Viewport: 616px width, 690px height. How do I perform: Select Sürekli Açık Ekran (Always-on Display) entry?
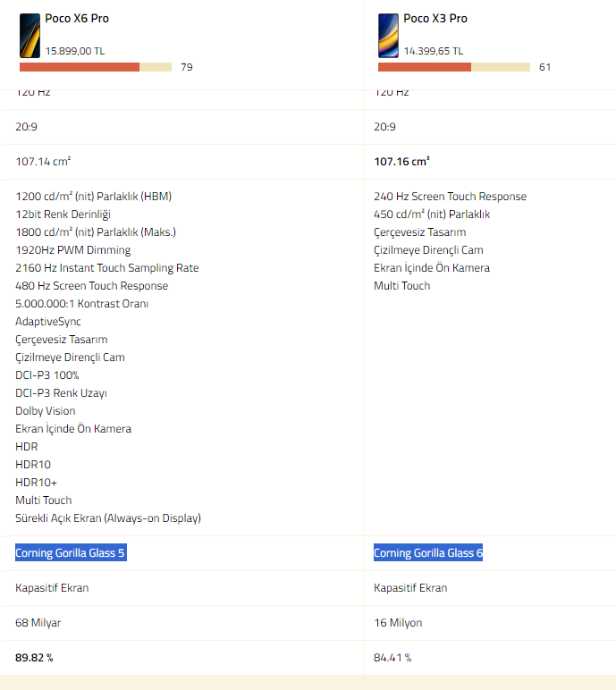pos(107,518)
